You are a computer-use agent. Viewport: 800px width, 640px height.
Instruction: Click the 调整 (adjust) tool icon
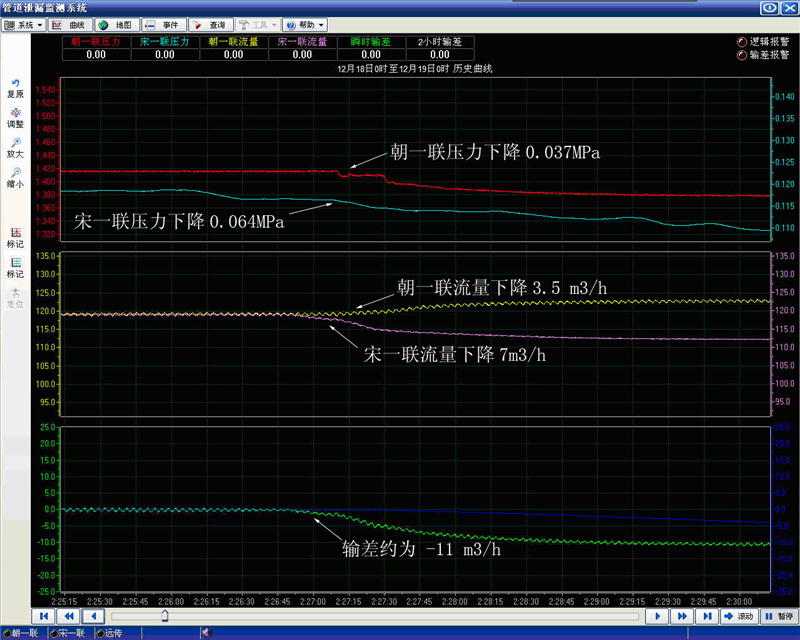click(x=15, y=117)
